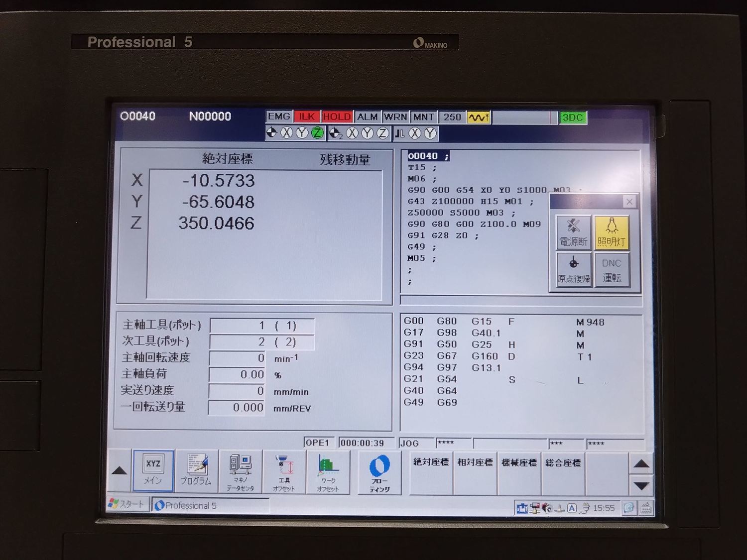Click the axis-limit group X indicator

415,133
